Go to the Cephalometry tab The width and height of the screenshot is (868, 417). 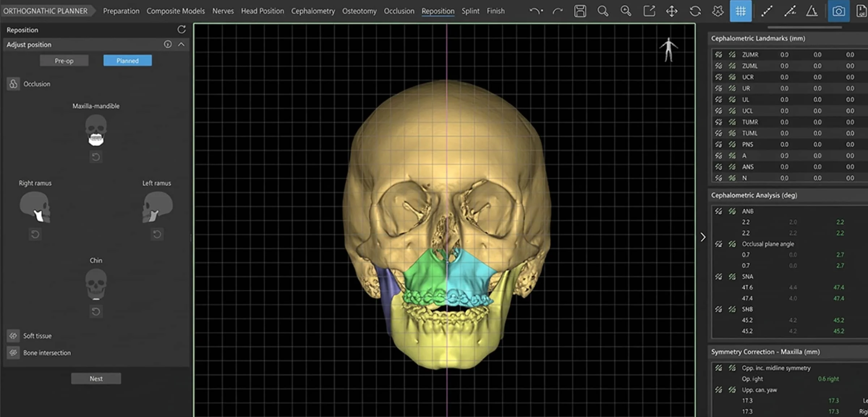[313, 11]
